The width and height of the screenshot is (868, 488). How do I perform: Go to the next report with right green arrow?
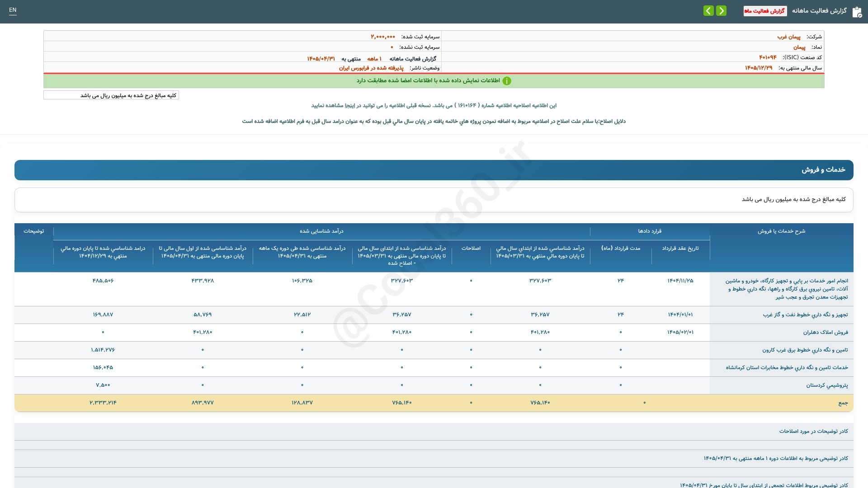click(721, 11)
